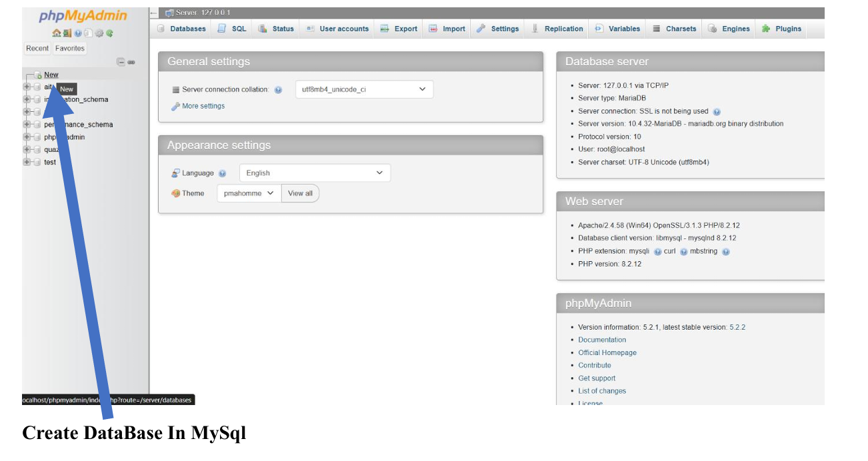The image size is (868, 461).
Task: Click the text 'User: root@localhost'
Action: point(611,149)
